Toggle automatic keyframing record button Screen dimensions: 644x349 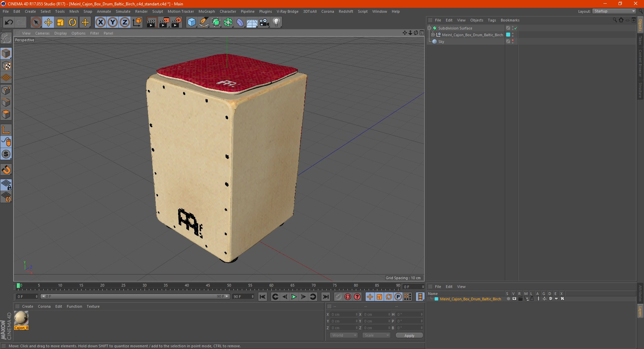[348, 297]
